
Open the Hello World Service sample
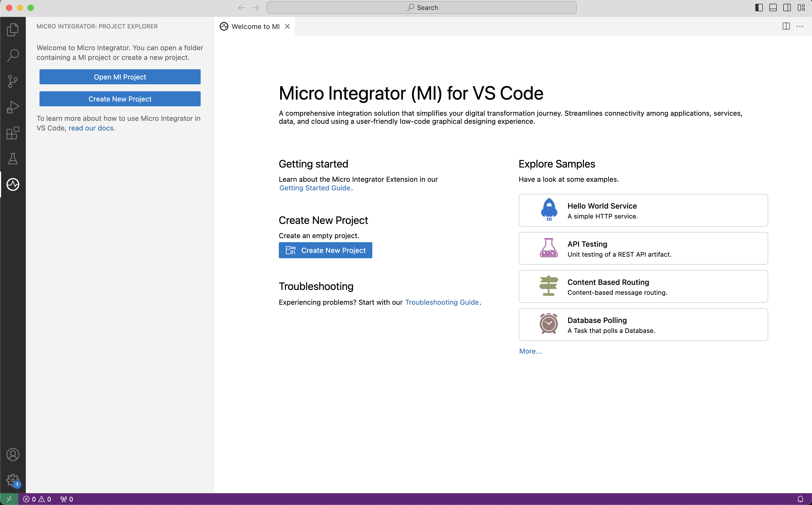[x=643, y=210]
